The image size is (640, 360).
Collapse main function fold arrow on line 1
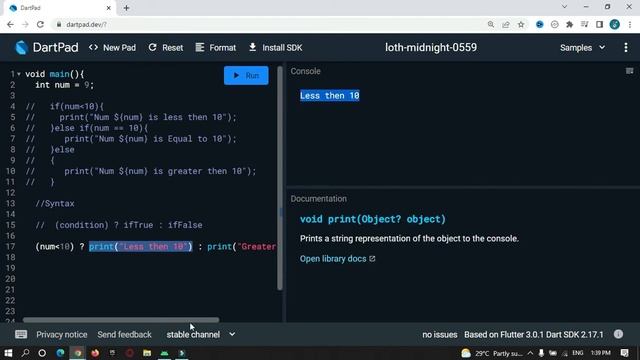19,74
